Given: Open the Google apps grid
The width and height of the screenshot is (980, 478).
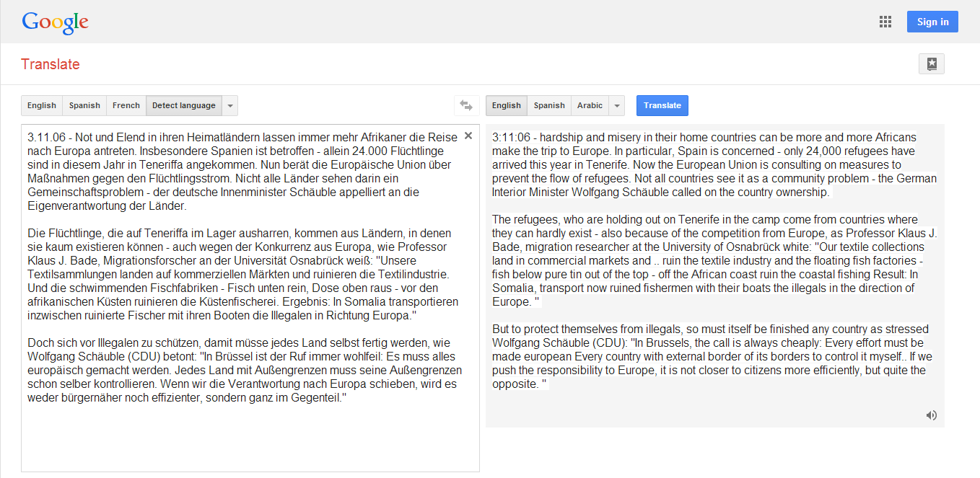Looking at the screenshot, I should [x=885, y=22].
